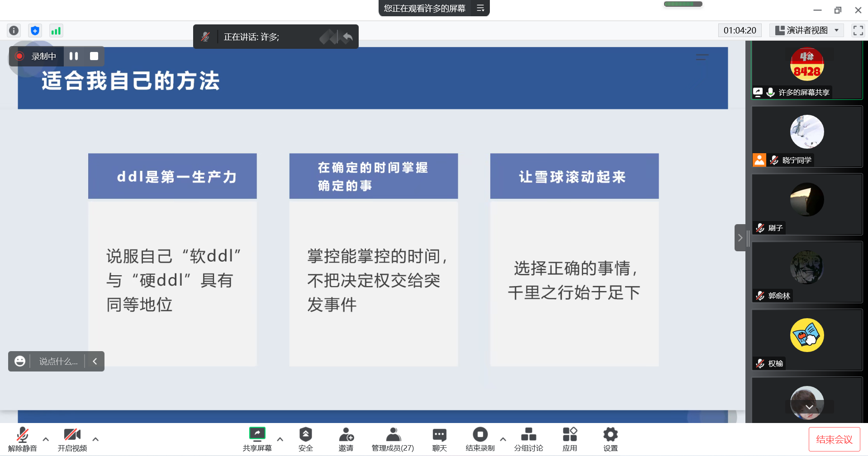
Task: Select 郭俞林 participant avatar
Action: coord(807,267)
